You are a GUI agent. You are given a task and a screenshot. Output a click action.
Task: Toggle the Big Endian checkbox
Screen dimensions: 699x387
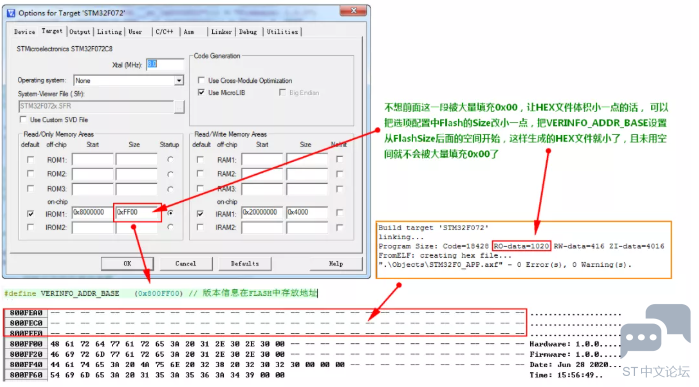(282, 92)
